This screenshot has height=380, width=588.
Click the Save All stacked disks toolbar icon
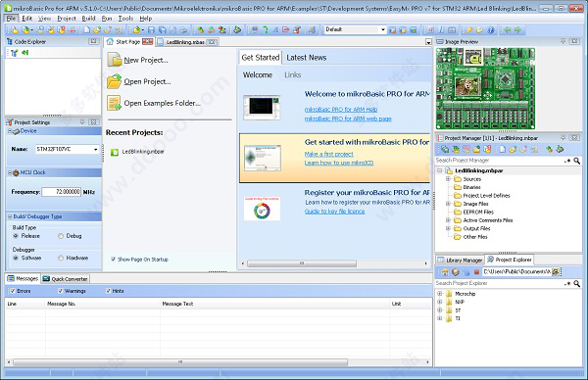tap(163, 29)
